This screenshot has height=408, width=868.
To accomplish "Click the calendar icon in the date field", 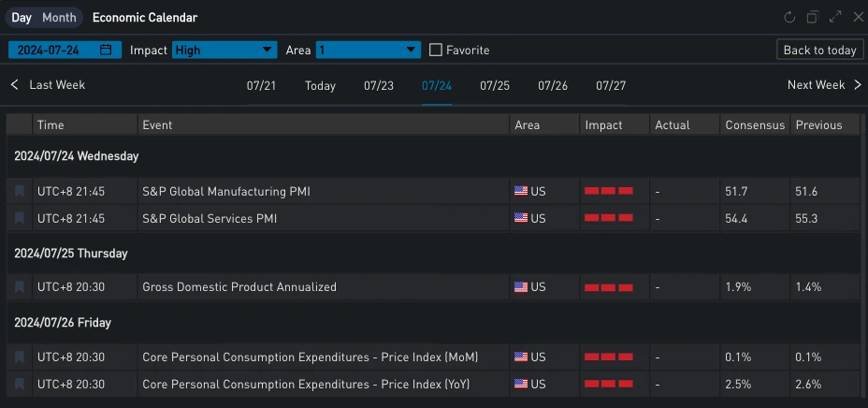I will tap(106, 50).
